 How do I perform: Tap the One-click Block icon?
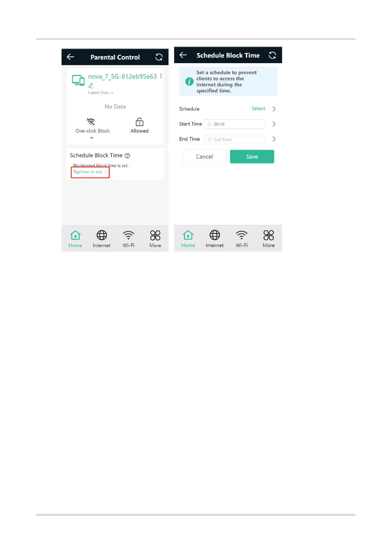tap(91, 122)
